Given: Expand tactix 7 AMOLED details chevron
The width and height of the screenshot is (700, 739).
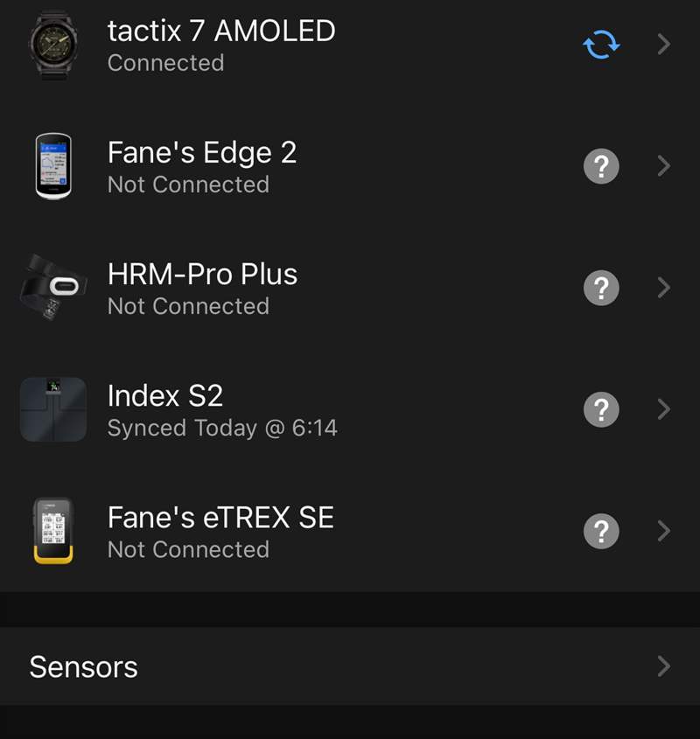Looking at the screenshot, I should [x=664, y=45].
